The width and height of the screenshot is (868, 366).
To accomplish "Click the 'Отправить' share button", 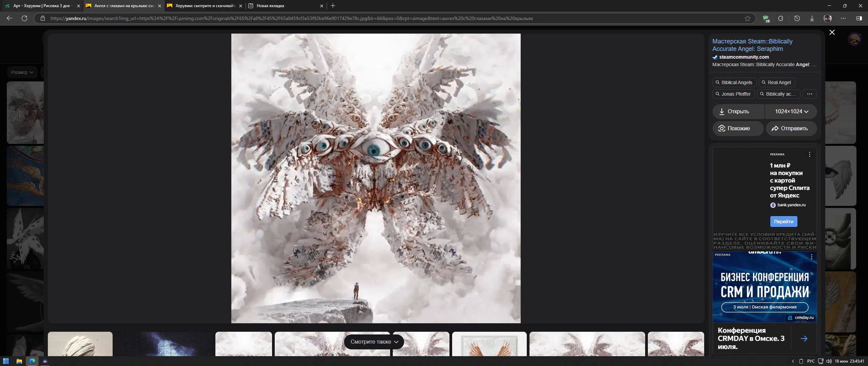I will tap(791, 129).
